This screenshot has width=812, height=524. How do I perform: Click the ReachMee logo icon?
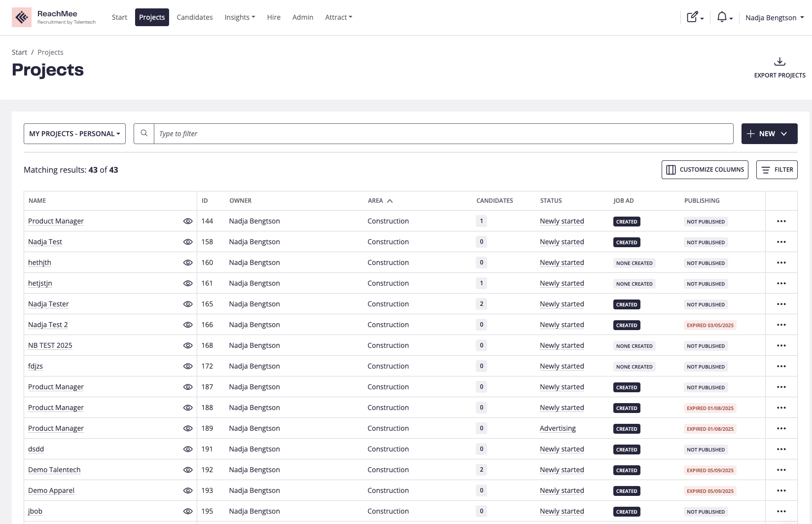(22, 18)
